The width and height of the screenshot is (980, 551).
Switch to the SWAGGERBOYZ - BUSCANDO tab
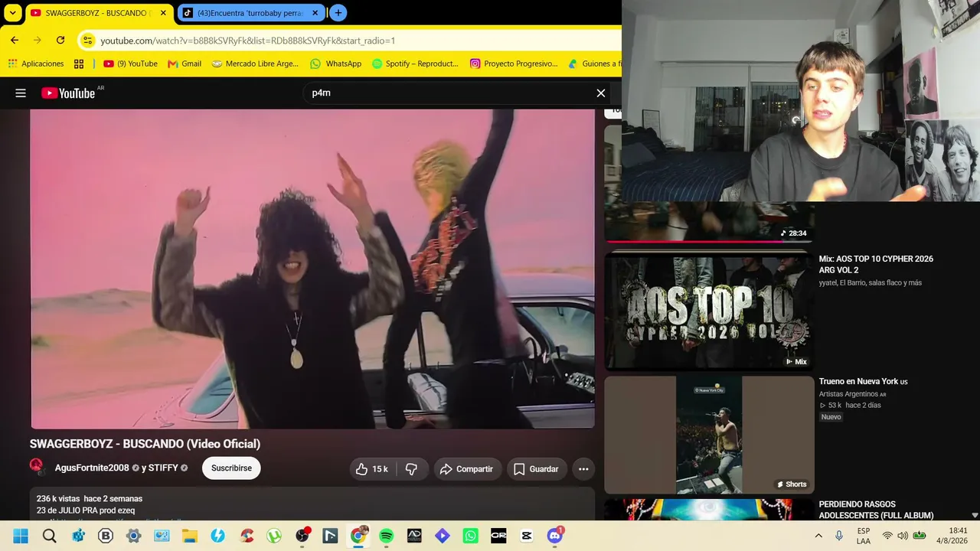[x=96, y=13]
